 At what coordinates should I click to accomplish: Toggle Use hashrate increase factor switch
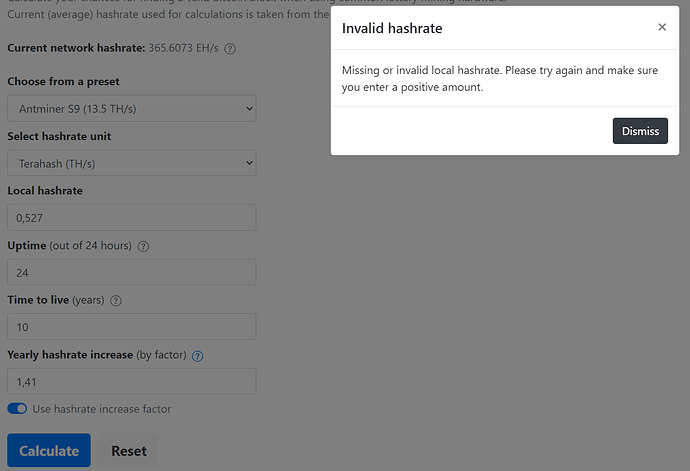click(17, 409)
